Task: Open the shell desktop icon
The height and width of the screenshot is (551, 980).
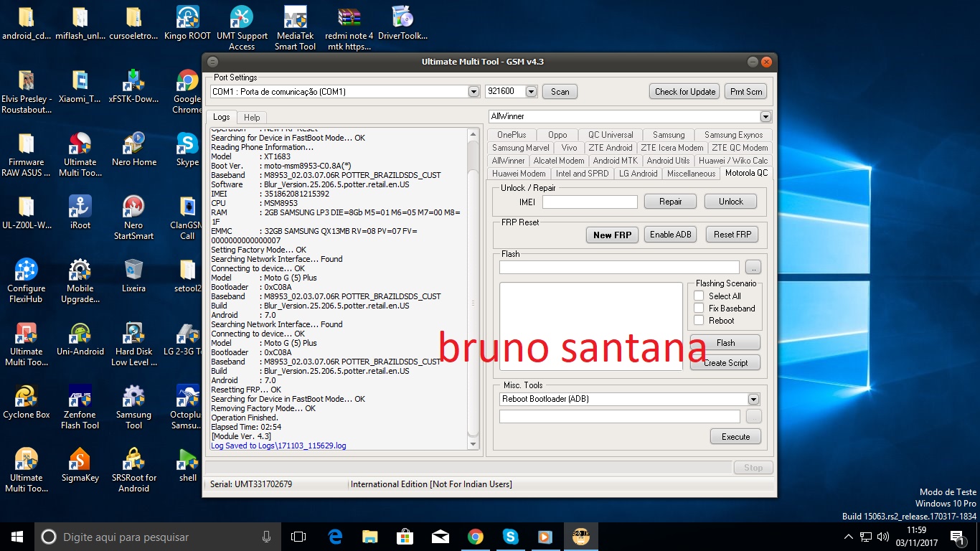Action: [187, 466]
